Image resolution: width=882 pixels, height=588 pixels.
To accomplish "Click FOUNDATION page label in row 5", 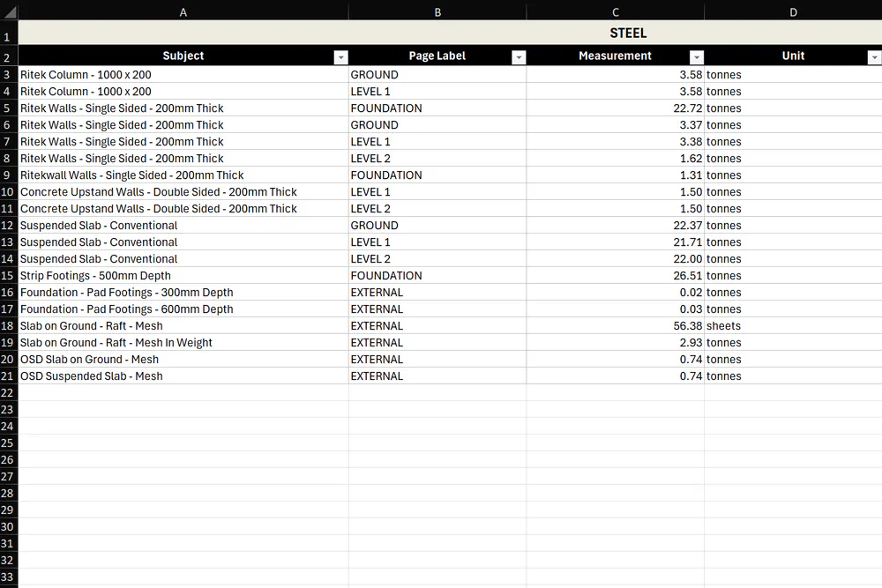I will (x=437, y=108).
